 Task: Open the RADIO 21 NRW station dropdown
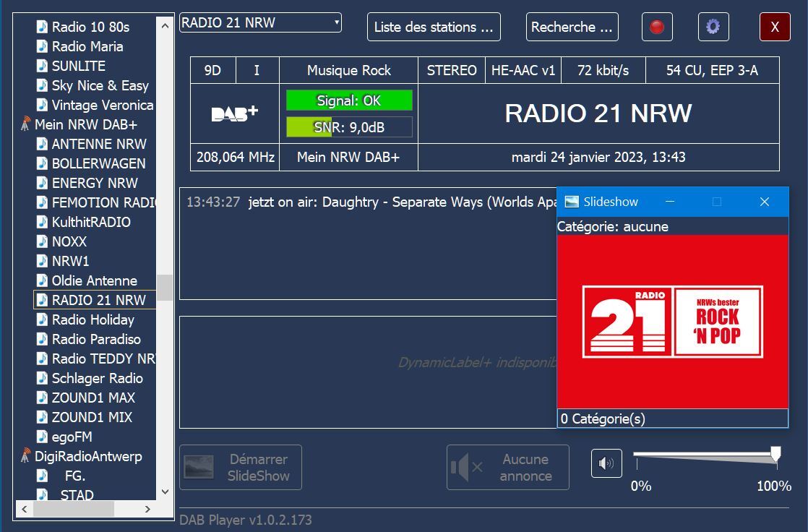pos(260,22)
